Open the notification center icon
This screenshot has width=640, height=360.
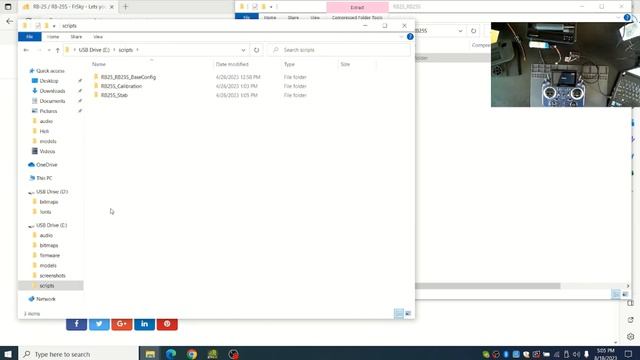pos(629,354)
